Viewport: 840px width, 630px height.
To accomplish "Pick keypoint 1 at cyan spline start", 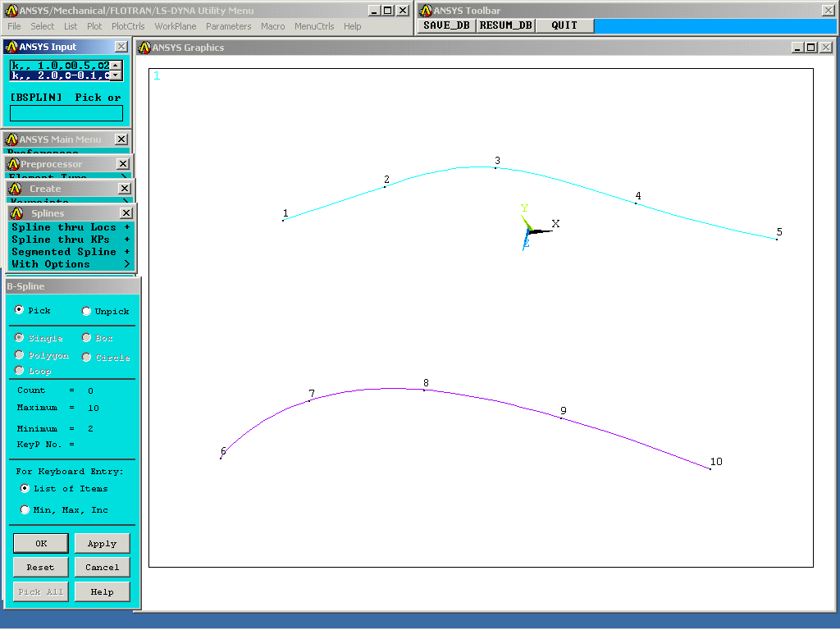I will pos(283,220).
